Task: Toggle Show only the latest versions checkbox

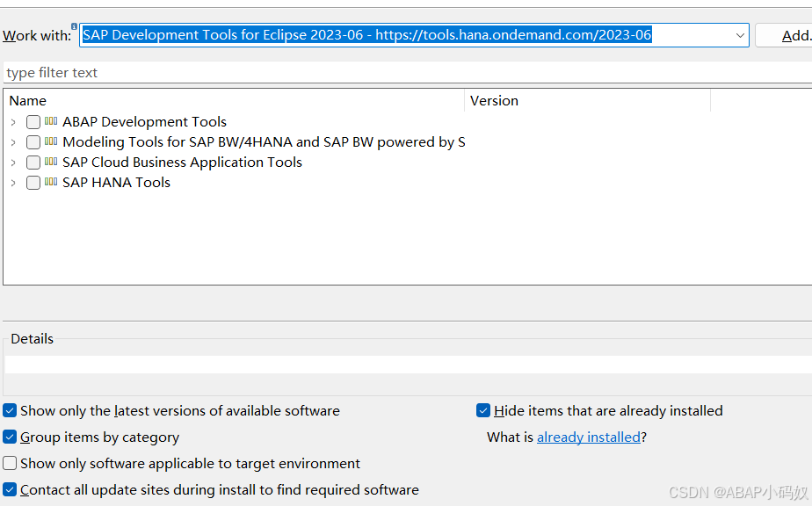Action: (x=10, y=411)
